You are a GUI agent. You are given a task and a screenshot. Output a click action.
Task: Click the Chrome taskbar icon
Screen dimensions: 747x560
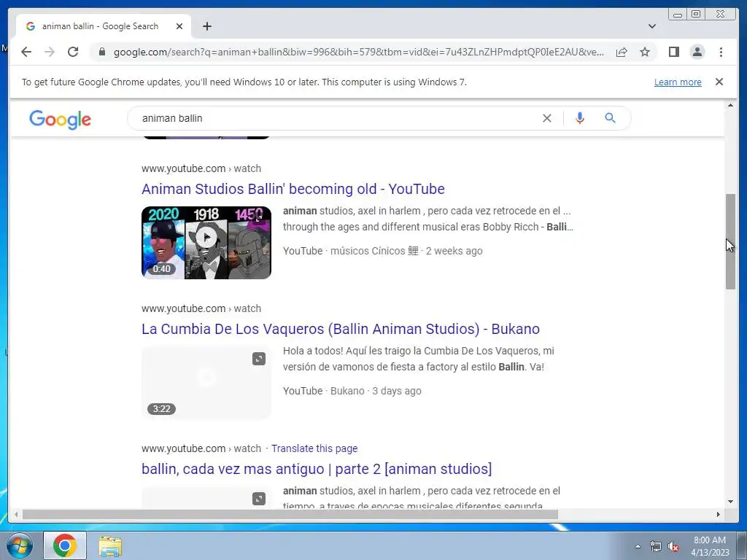[65, 545]
